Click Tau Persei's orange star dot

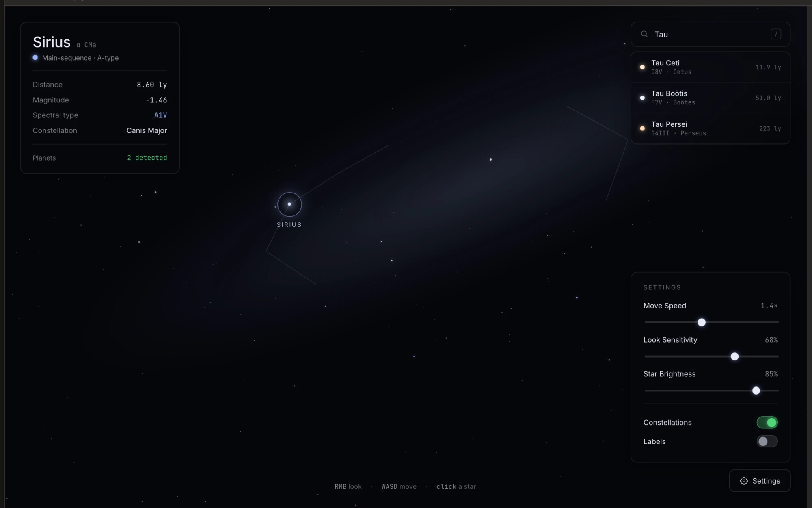click(642, 128)
